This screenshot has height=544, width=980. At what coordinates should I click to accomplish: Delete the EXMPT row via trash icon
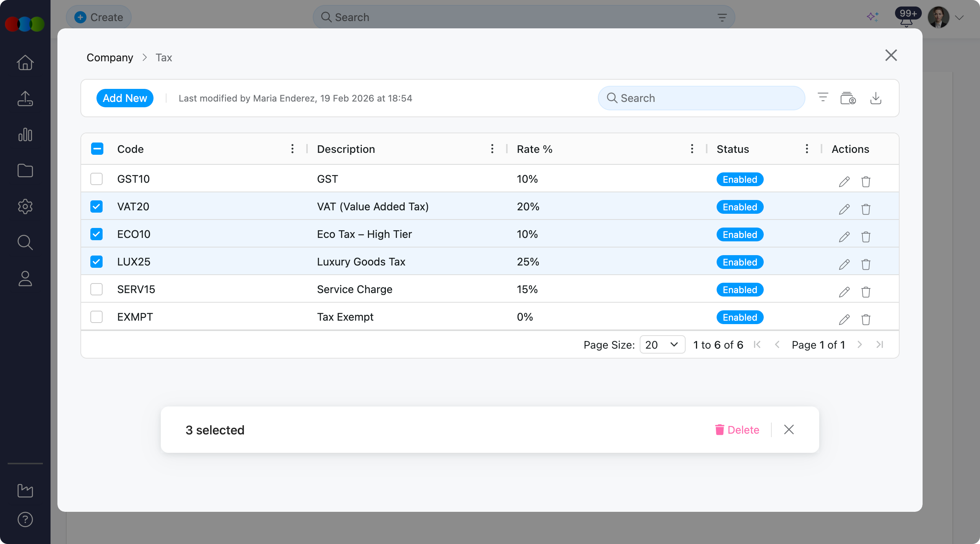tap(866, 320)
